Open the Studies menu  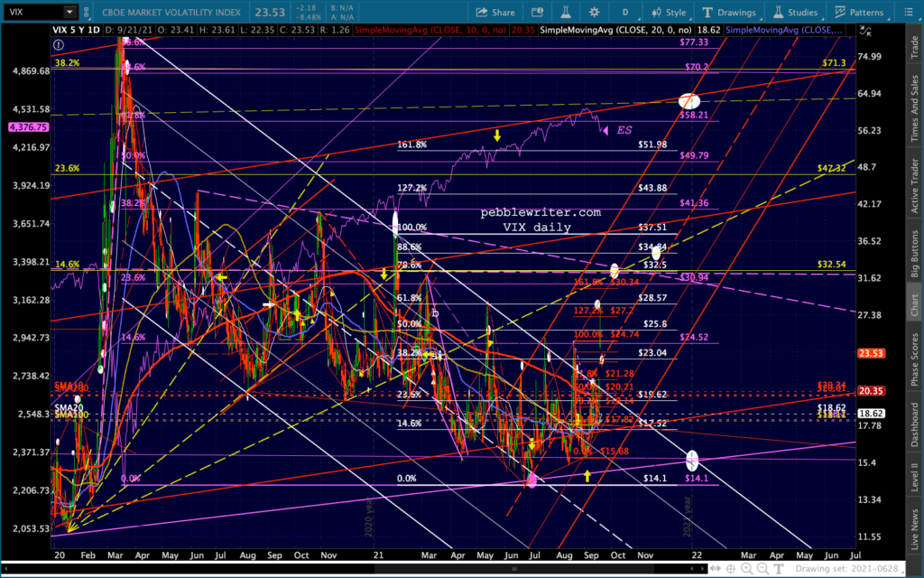(x=796, y=13)
